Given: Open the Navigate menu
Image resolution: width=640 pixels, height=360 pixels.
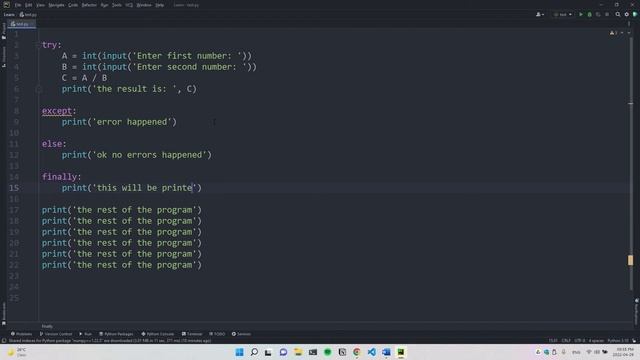Looking at the screenshot, I should 56,5.
